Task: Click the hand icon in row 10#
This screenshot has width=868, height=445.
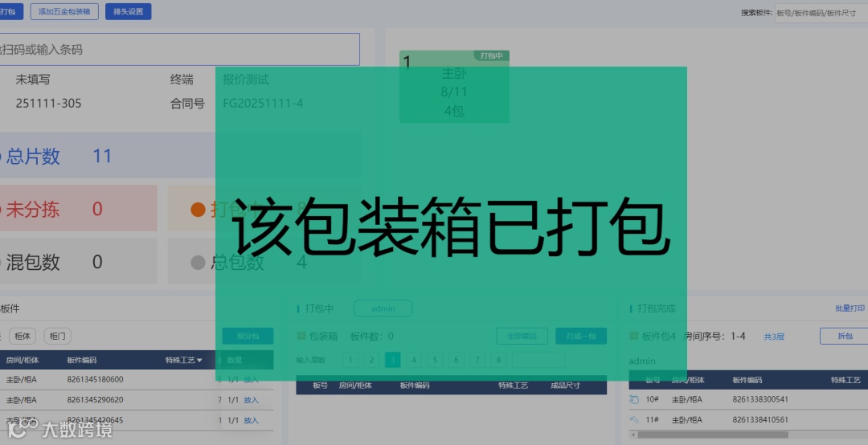Action: (x=634, y=399)
